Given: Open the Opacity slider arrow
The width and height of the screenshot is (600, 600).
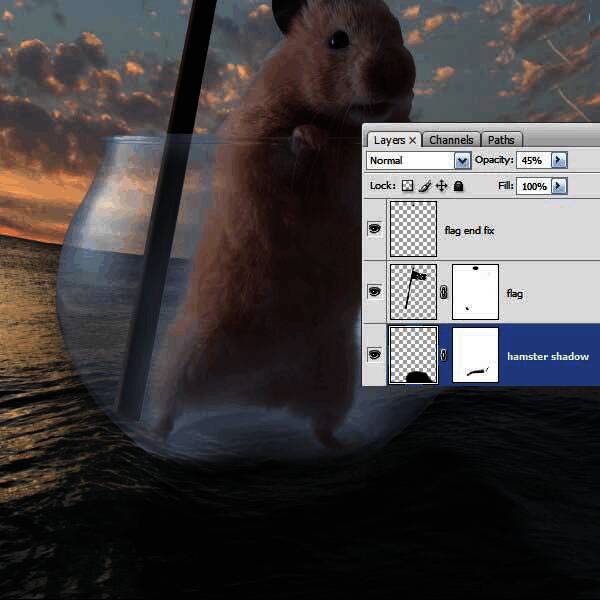Looking at the screenshot, I should (x=558, y=160).
